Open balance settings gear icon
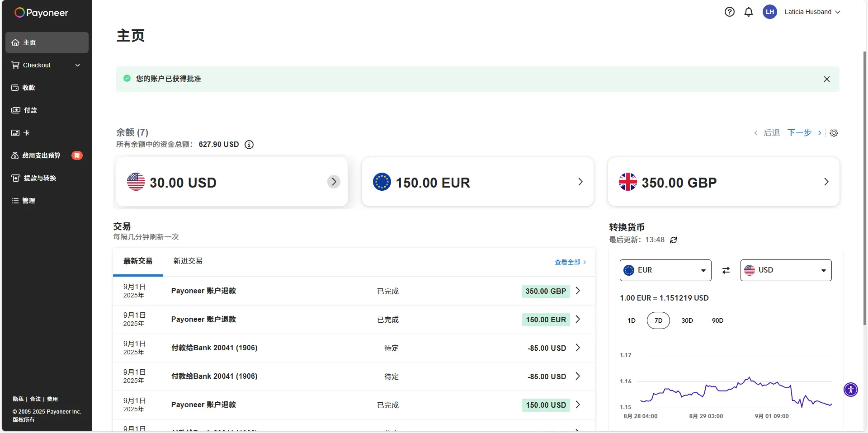868x433 pixels. 834,133
